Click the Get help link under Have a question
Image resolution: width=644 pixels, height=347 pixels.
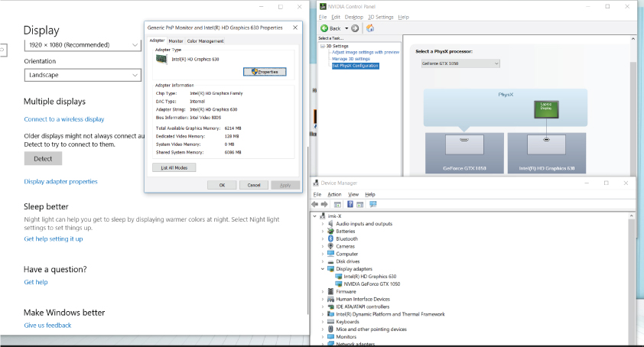[36, 282]
